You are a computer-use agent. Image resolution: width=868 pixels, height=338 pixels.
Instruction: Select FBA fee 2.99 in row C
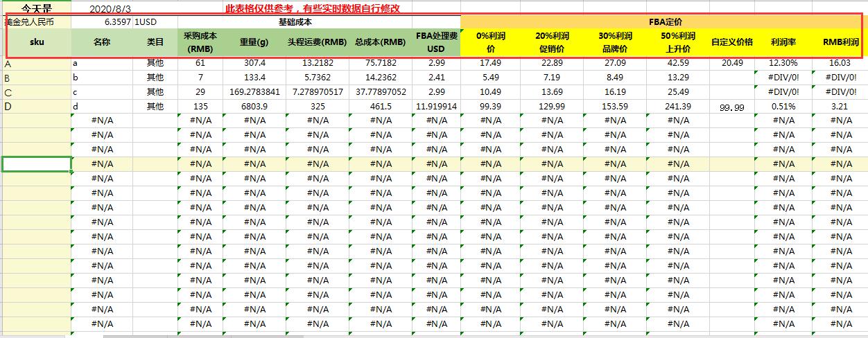pyautogui.click(x=436, y=92)
